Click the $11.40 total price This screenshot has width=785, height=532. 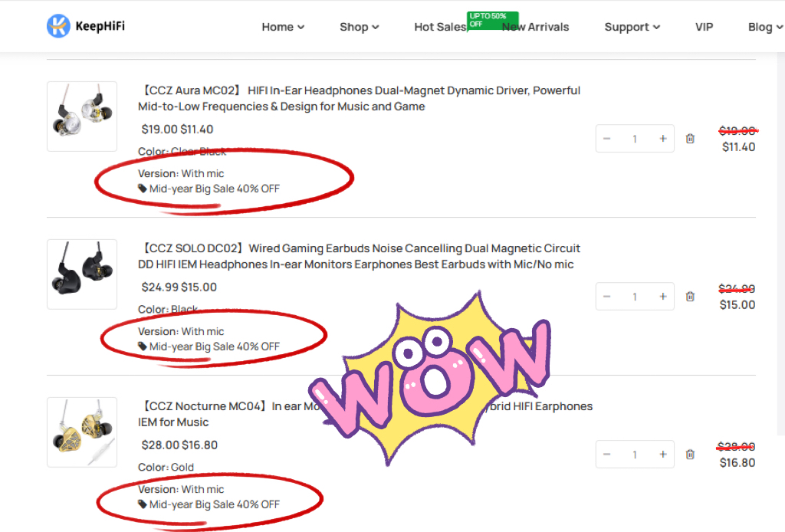click(738, 147)
